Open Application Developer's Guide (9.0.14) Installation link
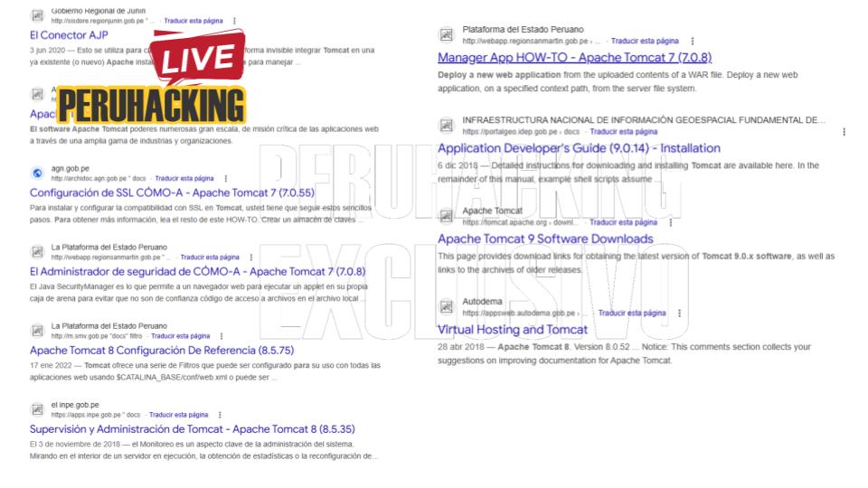Screen dimensions: 868x488 (x=579, y=148)
